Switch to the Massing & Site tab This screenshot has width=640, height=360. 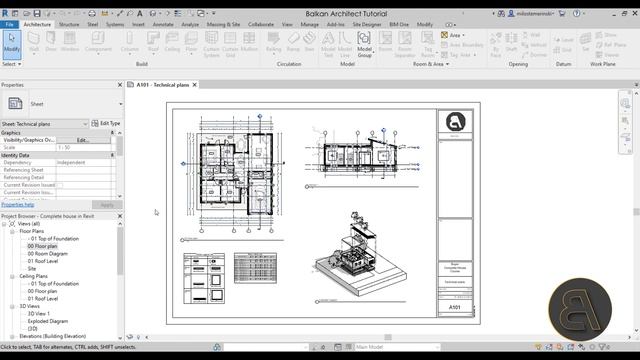pyautogui.click(x=223, y=24)
